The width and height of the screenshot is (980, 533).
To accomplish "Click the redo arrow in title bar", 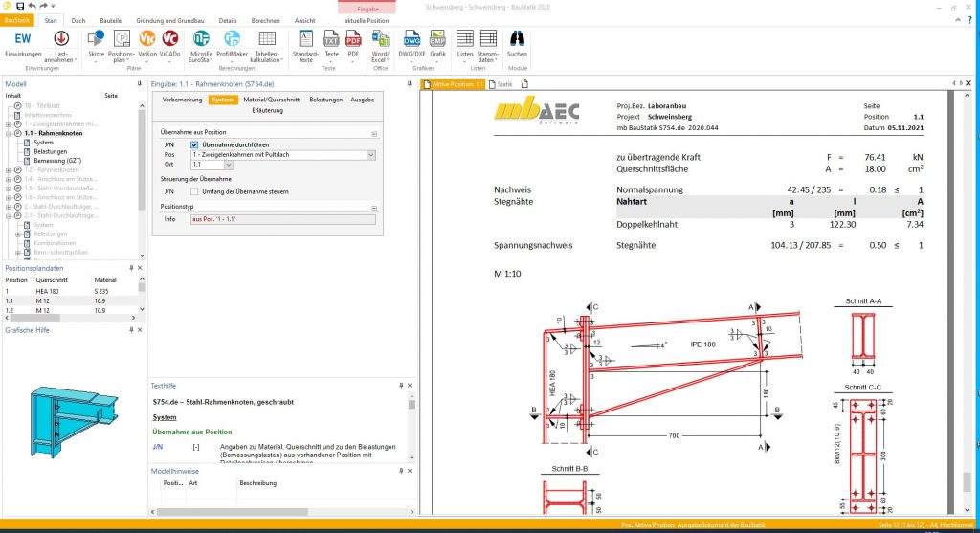I will tap(43, 6).
